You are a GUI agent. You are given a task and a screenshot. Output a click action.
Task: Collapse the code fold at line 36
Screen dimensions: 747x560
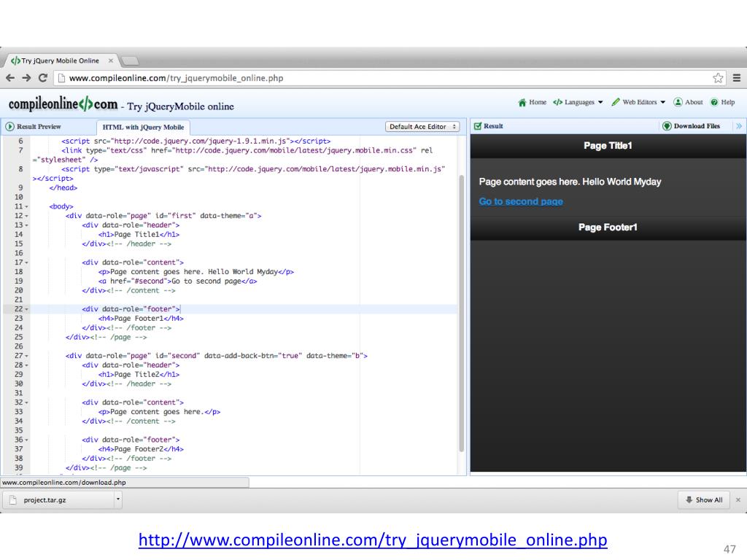click(27, 440)
